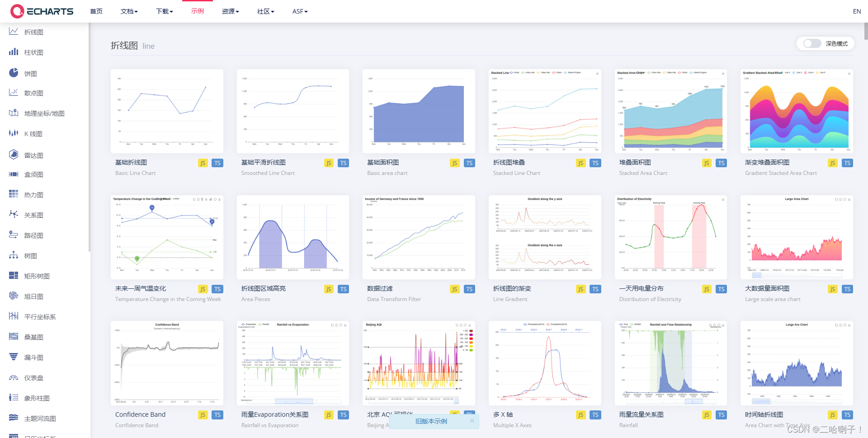Select the funnel chart sidebar icon
This screenshot has width=868, height=438.
(14, 357)
